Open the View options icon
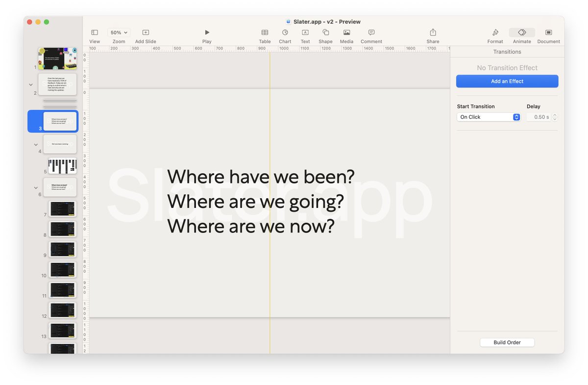The width and height of the screenshot is (588, 385). point(95,32)
